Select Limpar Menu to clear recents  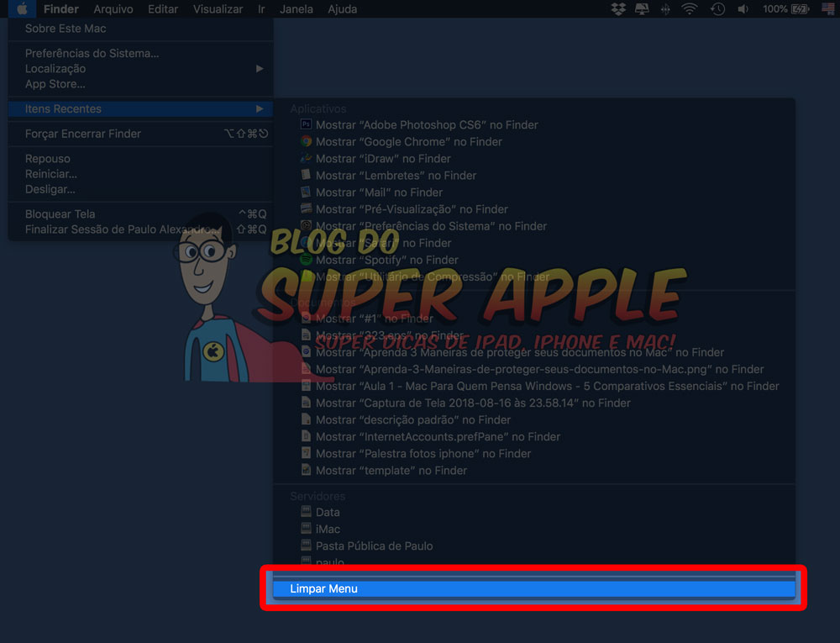(323, 588)
